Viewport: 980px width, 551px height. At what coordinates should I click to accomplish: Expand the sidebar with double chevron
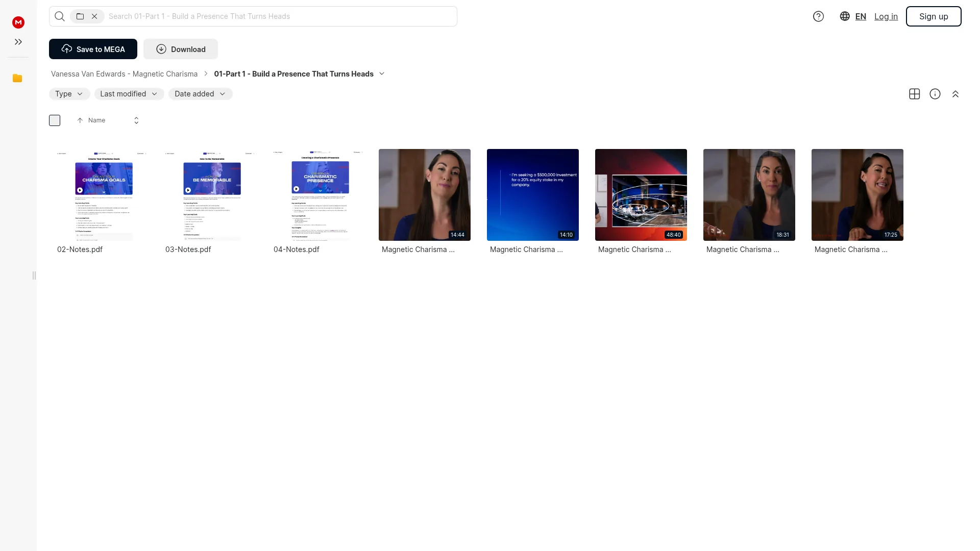coord(18,42)
